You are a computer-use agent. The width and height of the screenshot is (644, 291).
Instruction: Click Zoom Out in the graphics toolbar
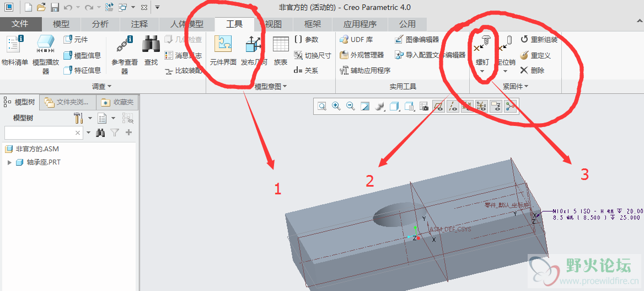tap(350, 107)
